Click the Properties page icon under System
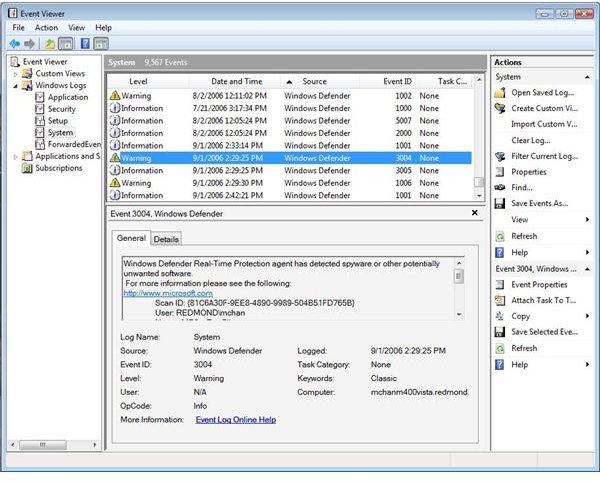This screenshot has height=482, width=600. tap(500, 172)
